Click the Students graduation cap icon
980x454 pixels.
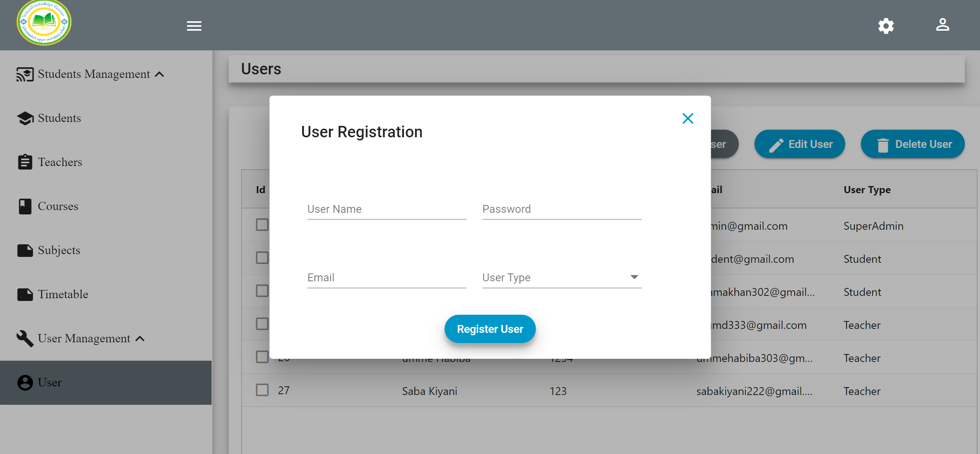25,118
